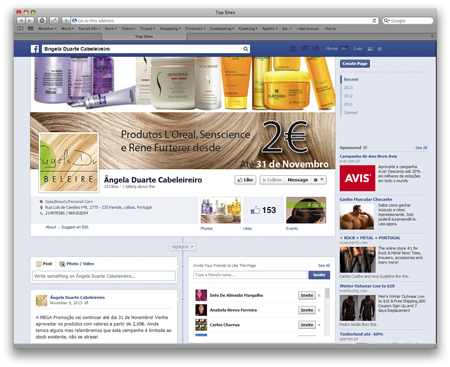Jump to Opened in the timeline navigator
450x367 pixels.
click(x=350, y=113)
